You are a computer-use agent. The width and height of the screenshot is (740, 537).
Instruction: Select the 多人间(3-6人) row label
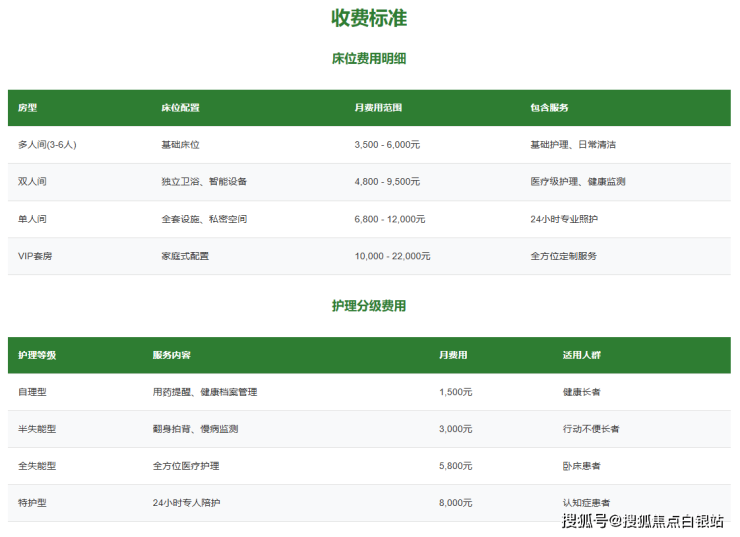click(x=47, y=145)
